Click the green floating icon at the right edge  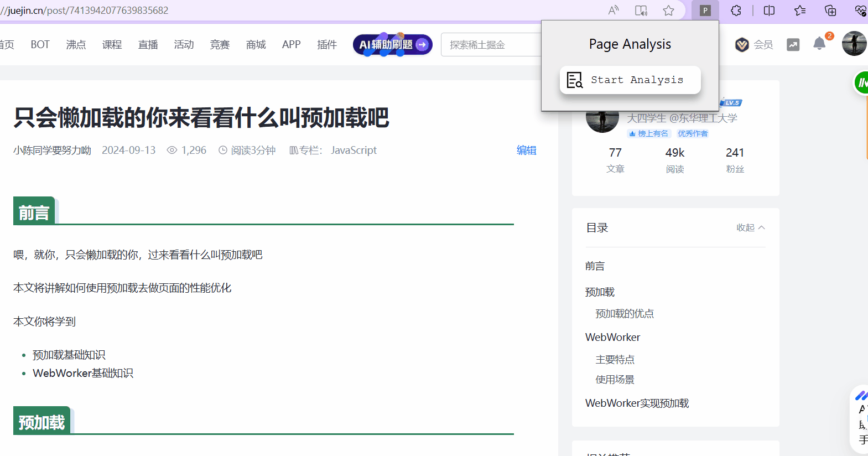pos(861,83)
